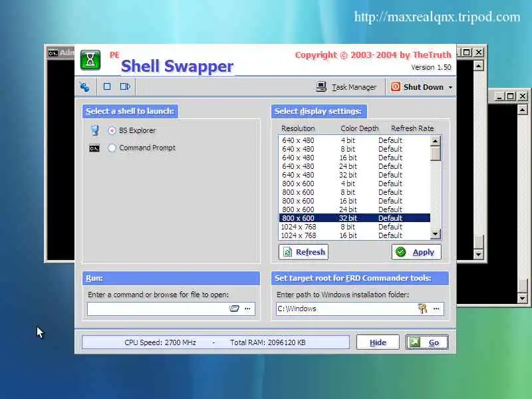The width and height of the screenshot is (532, 399).
Task: Click the command prompt window title icon
Action: tap(53, 53)
